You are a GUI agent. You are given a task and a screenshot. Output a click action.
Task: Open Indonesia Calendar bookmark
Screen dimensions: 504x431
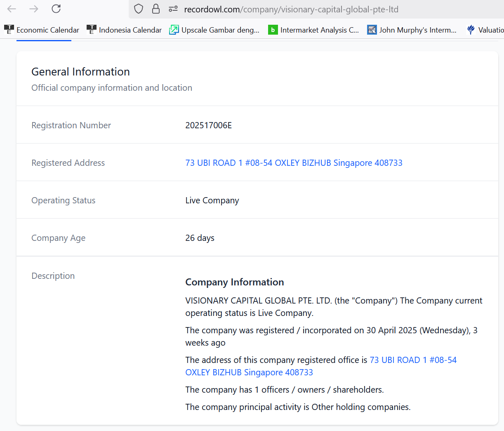click(124, 30)
